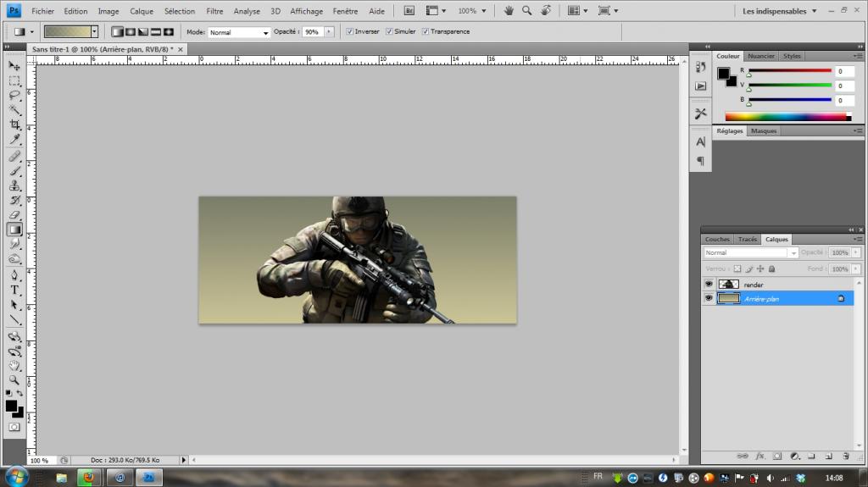Toggle the Inverser checkbox
This screenshot has height=487, width=868.
(x=349, y=31)
